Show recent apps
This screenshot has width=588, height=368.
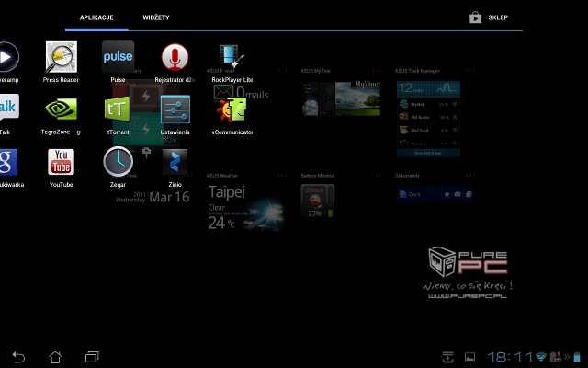coord(92,357)
